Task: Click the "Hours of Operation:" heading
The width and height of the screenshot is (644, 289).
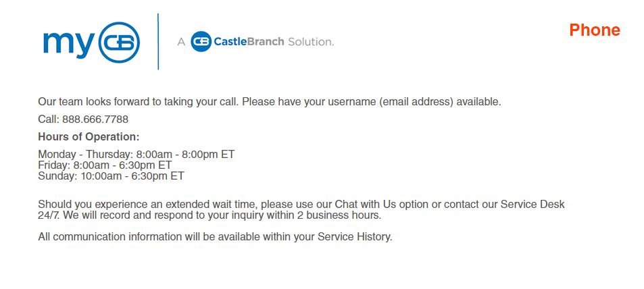Action: point(89,137)
